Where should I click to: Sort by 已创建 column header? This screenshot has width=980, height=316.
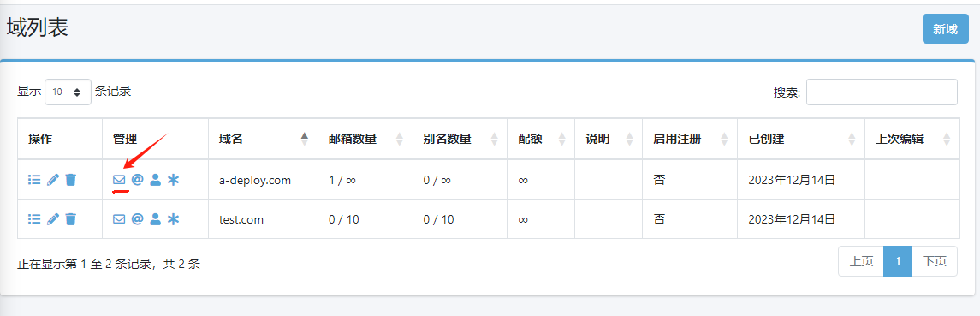click(x=800, y=139)
